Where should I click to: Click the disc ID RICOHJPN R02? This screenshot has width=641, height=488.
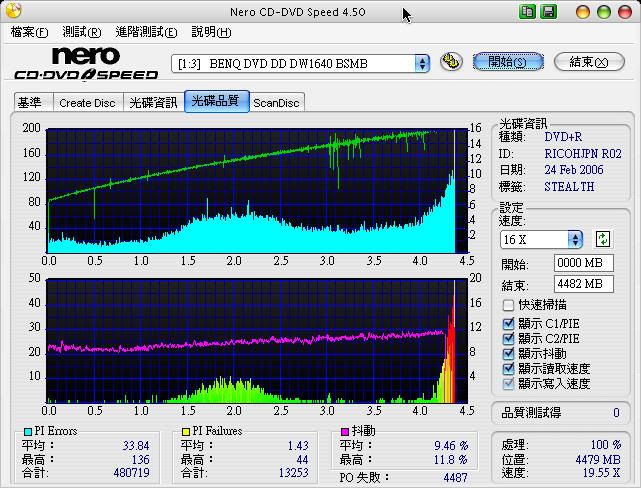pos(583,154)
